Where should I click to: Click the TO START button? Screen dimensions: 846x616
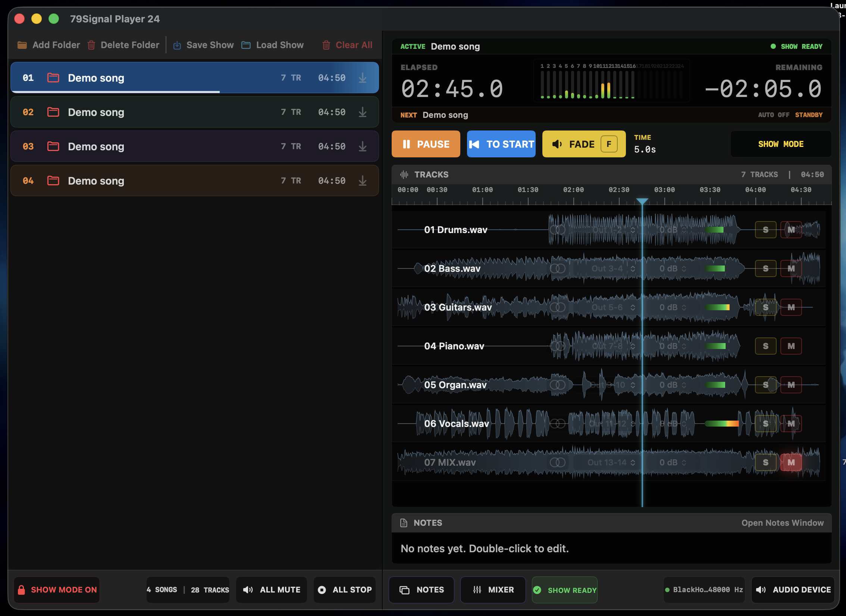501,144
